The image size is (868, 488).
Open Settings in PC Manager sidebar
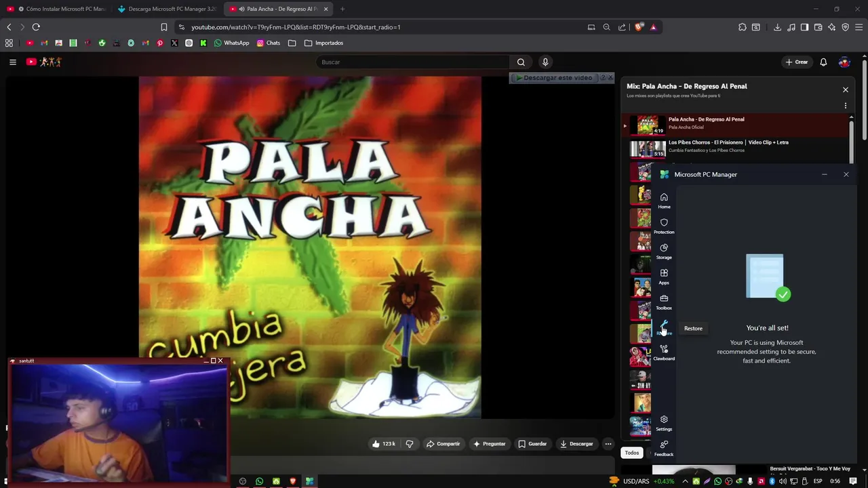pyautogui.click(x=664, y=423)
